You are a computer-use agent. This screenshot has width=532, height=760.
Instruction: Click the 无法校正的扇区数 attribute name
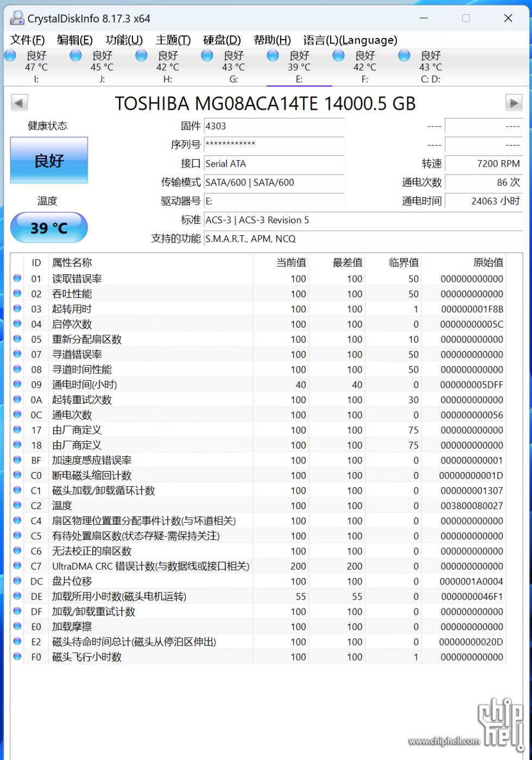(92, 551)
